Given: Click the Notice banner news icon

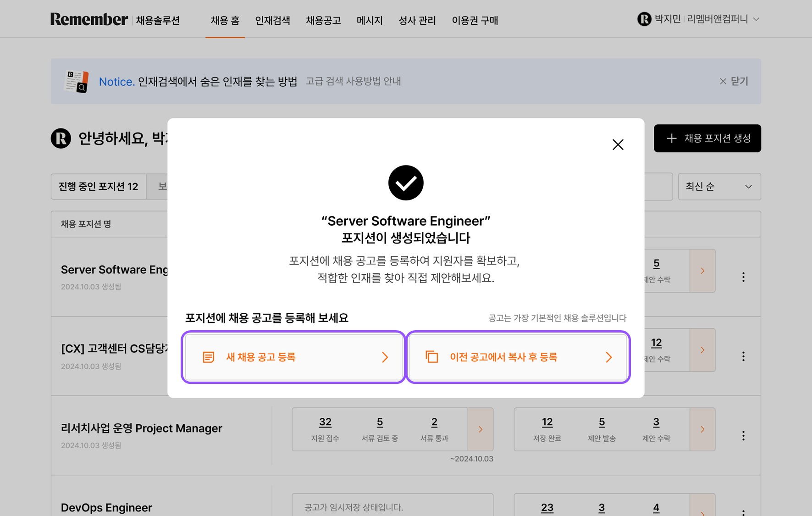Looking at the screenshot, I should 76,81.
